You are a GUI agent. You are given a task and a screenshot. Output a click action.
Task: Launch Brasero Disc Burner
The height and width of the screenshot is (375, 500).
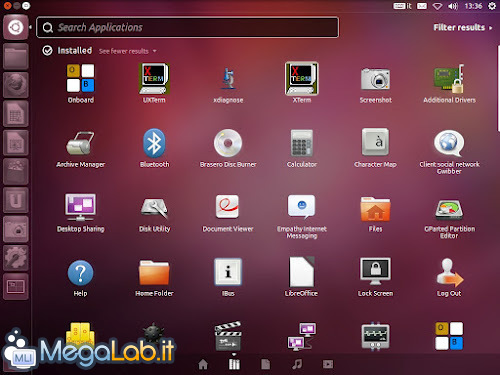pyautogui.click(x=228, y=148)
